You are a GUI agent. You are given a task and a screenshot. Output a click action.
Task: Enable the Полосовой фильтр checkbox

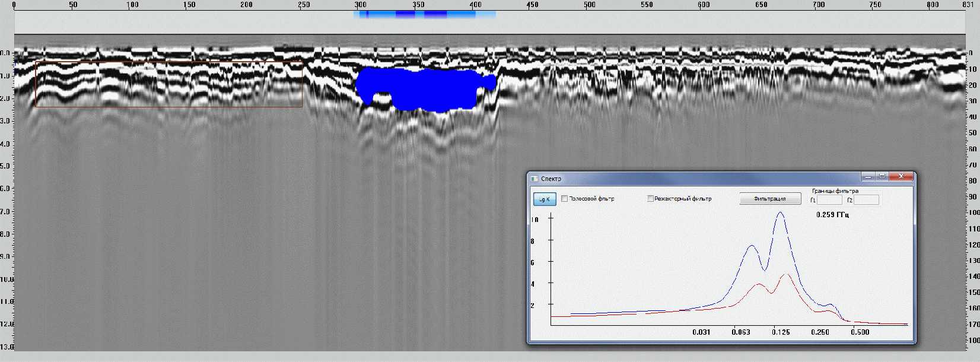(565, 199)
